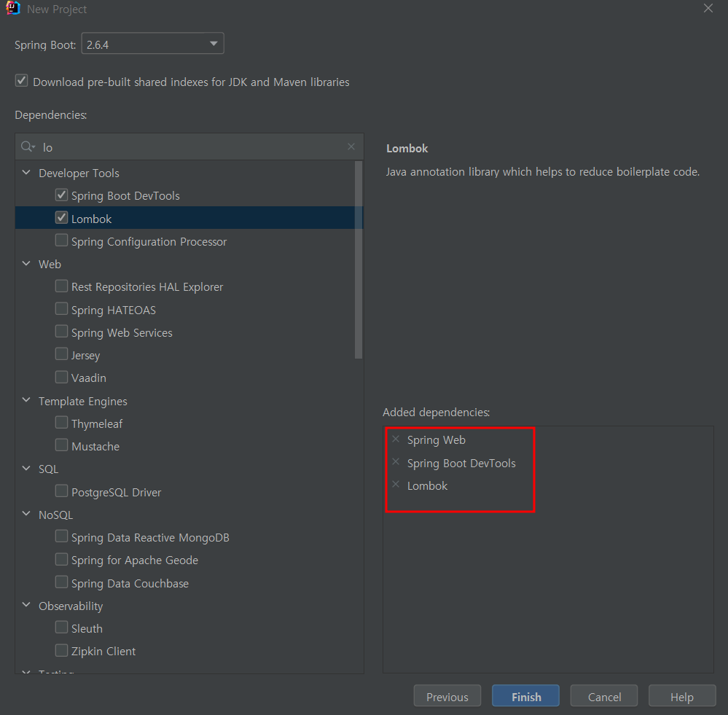Select Spring Boot DevTools in added dependencies
Viewport: 728px width, 715px height.
(x=461, y=463)
